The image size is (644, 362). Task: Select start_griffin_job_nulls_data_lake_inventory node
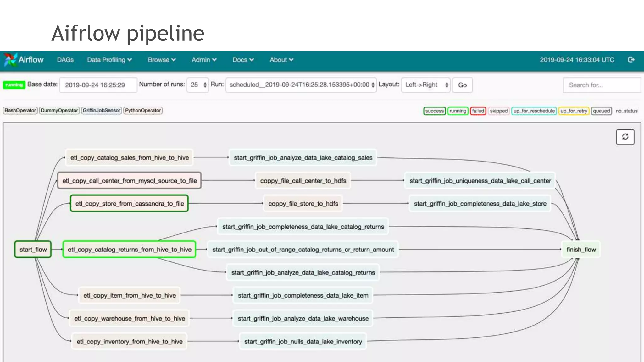(x=303, y=342)
